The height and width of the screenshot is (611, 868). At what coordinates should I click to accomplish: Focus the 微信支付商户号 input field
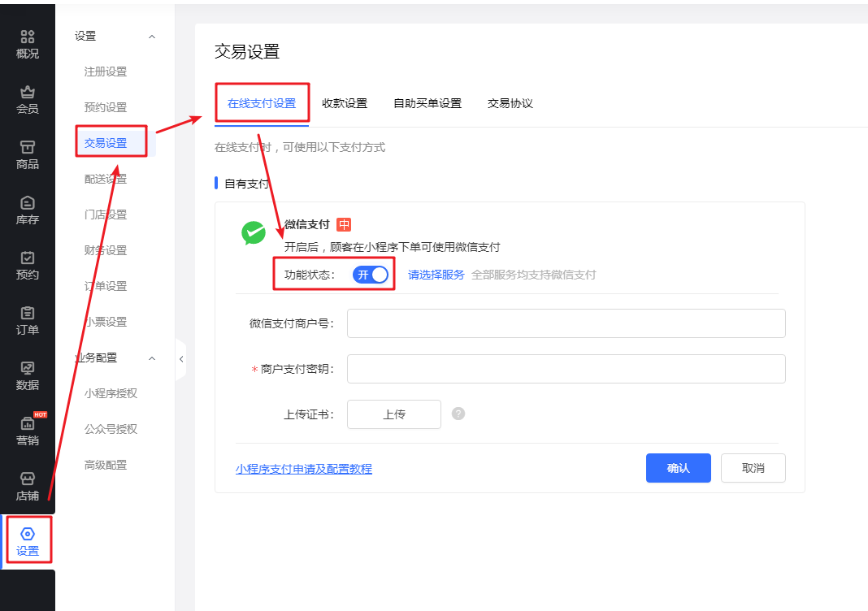pyautogui.click(x=566, y=323)
